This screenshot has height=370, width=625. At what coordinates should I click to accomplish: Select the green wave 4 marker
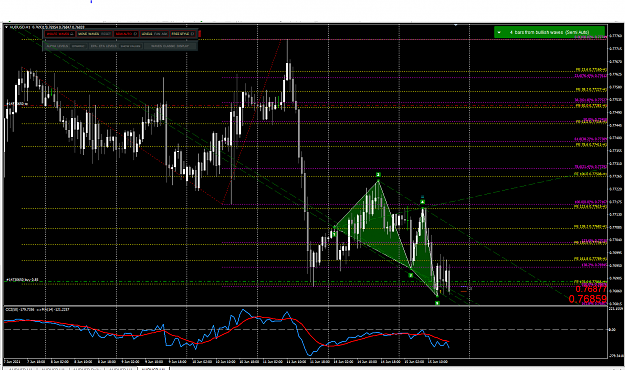pyautogui.click(x=423, y=202)
